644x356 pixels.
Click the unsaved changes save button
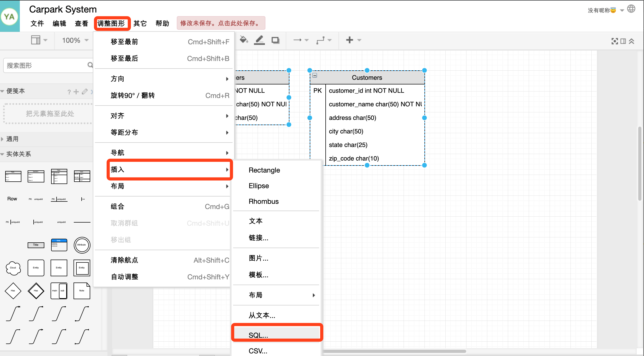coord(221,23)
